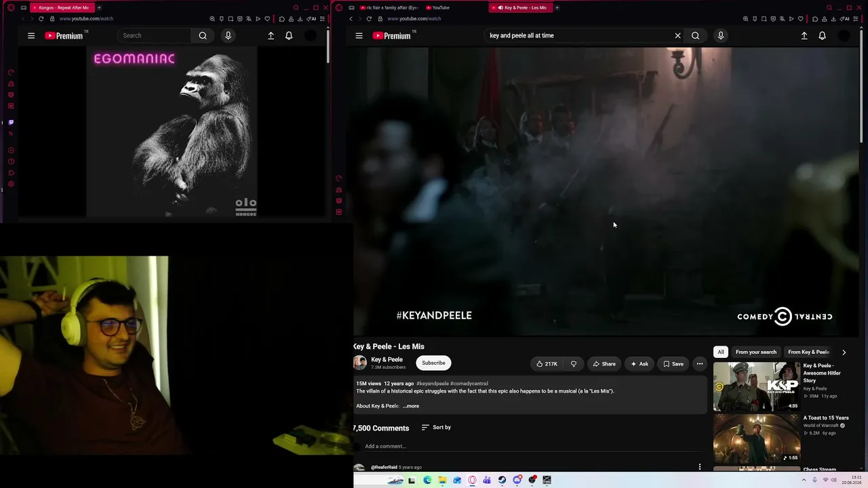Viewport: 868px width, 488px height.
Task: Open Microsoft Teams from the taskbar
Action: tap(487, 481)
